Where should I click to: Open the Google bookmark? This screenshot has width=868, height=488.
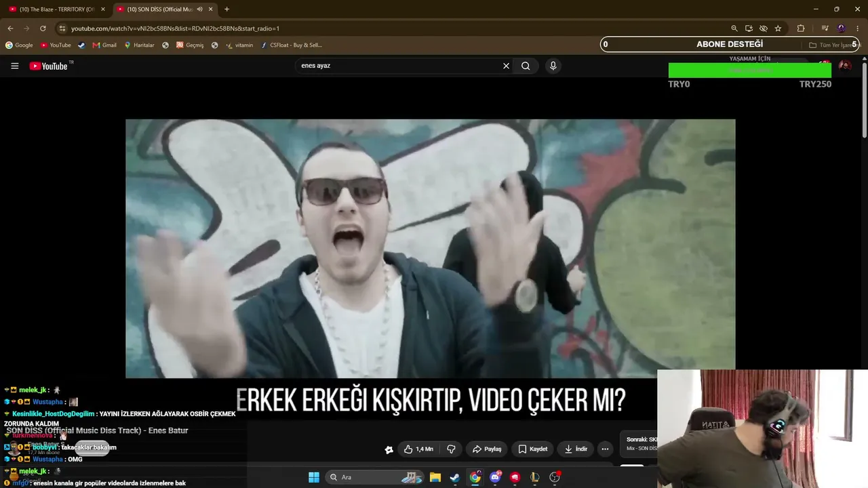click(x=19, y=45)
